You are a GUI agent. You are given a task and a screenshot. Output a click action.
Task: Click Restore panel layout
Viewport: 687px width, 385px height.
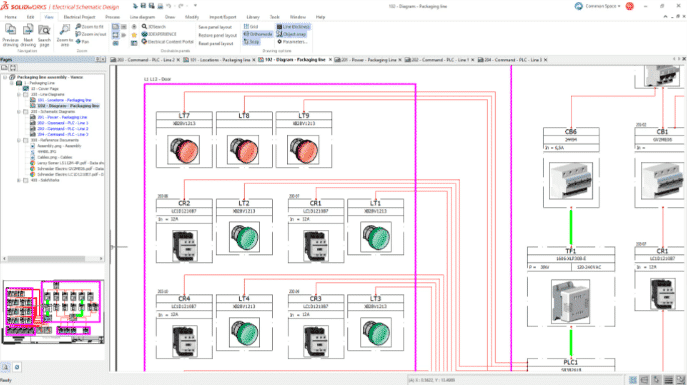point(217,35)
